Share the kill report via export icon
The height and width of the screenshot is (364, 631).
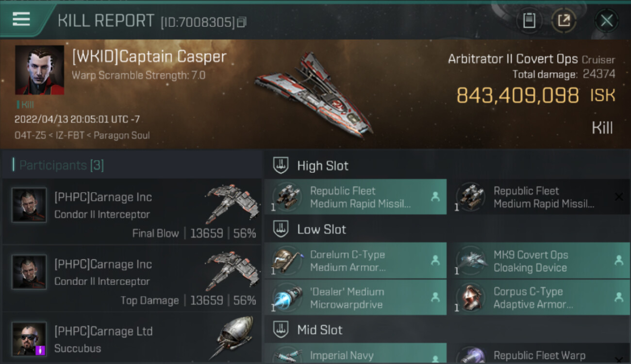[564, 20]
